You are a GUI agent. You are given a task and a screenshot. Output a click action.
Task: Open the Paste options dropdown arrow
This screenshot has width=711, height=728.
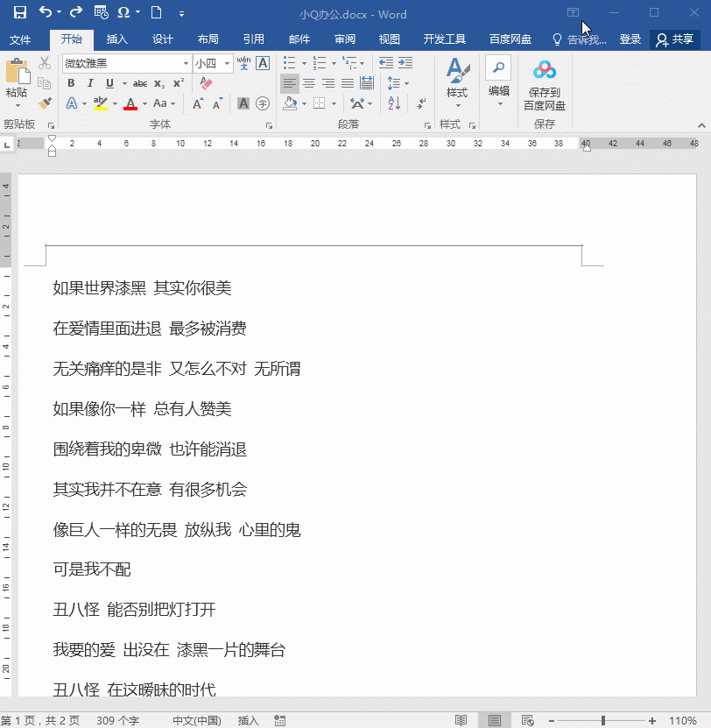tap(18, 106)
